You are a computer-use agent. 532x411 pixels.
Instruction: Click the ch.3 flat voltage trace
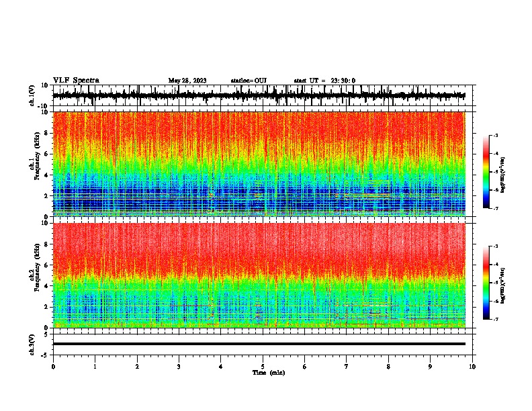coord(259,344)
